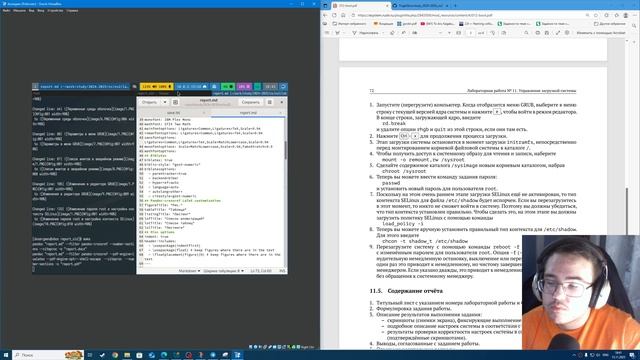Open the Другое избранное bookmarks folder
The width and height of the screenshot is (640, 360).
[610, 24]
